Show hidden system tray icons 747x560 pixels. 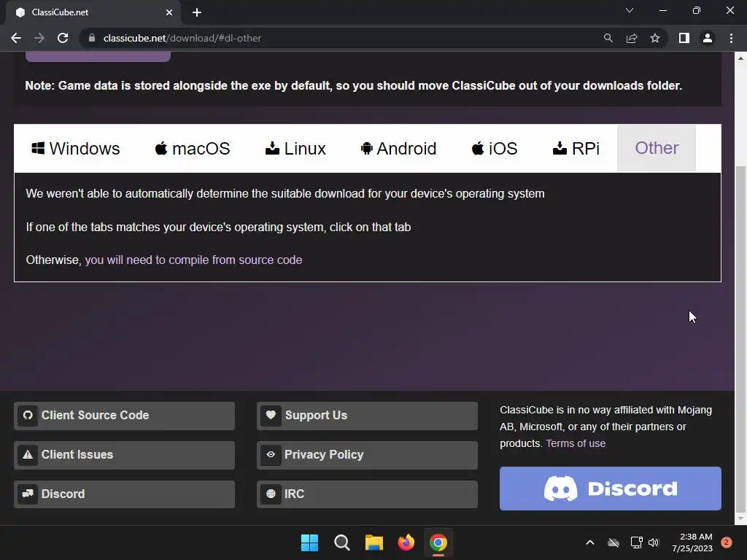(x=589, y=542)
